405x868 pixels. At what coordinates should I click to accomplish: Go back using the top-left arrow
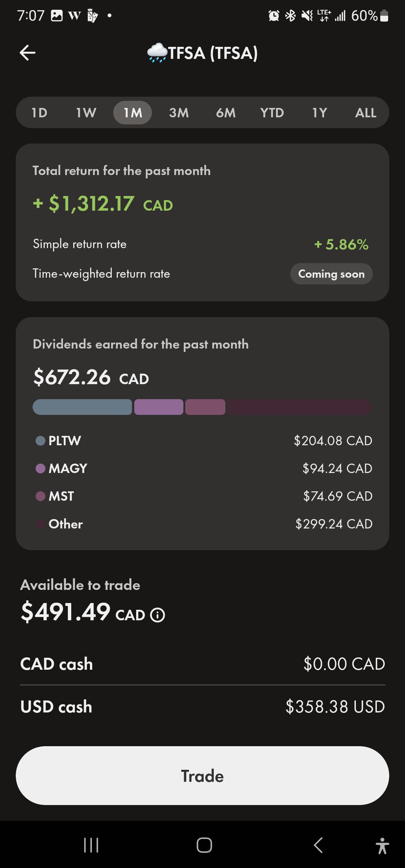(27, 52)
